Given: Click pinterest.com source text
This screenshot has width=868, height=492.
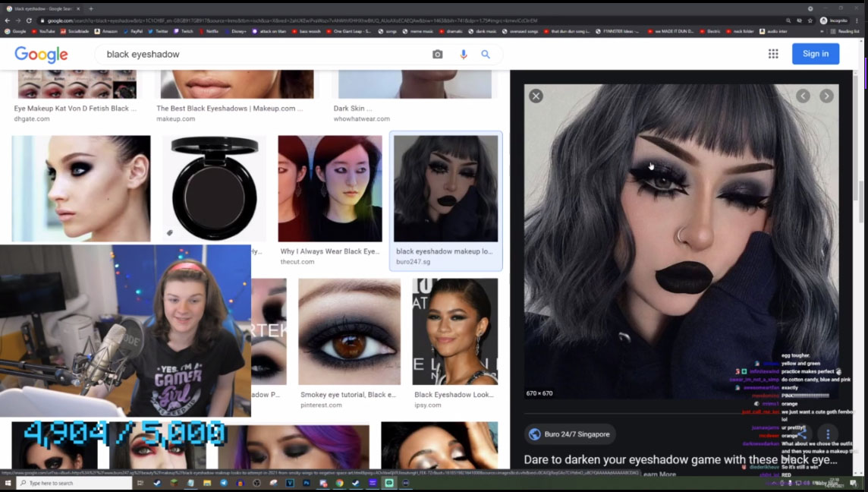Looking at the screenshot, I should click(321, 405).
